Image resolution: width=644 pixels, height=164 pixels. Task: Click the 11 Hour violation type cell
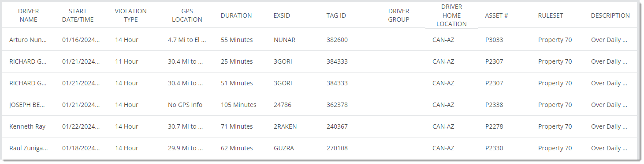[x=127, y=61]
